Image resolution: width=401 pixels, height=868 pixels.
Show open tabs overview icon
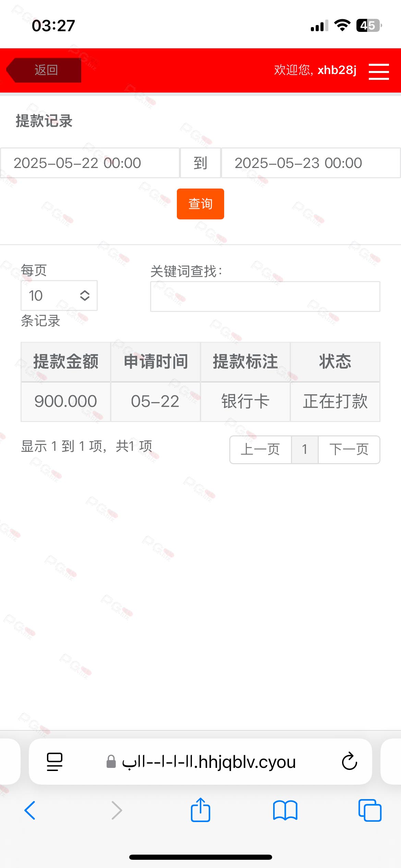click(x=370, y=810)
